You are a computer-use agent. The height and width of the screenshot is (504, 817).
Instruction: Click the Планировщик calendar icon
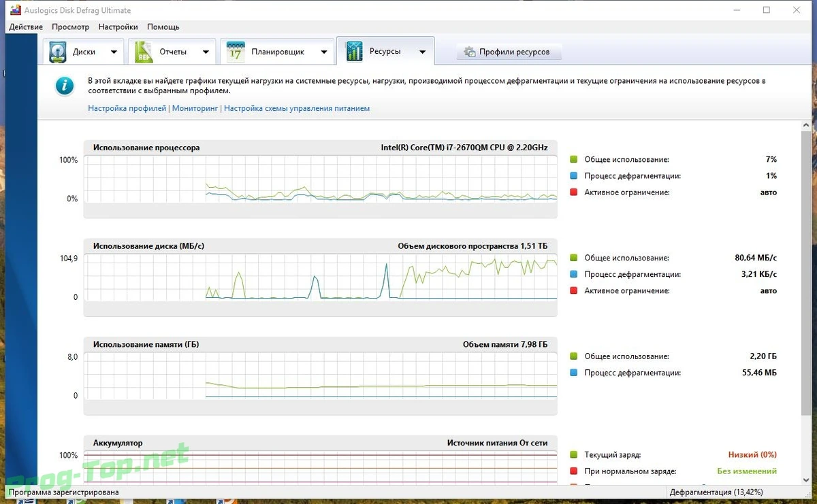236,52
